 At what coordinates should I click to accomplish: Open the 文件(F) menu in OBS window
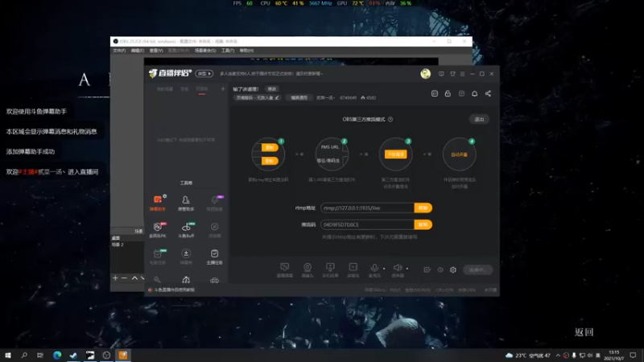click(x=119, y=51)
